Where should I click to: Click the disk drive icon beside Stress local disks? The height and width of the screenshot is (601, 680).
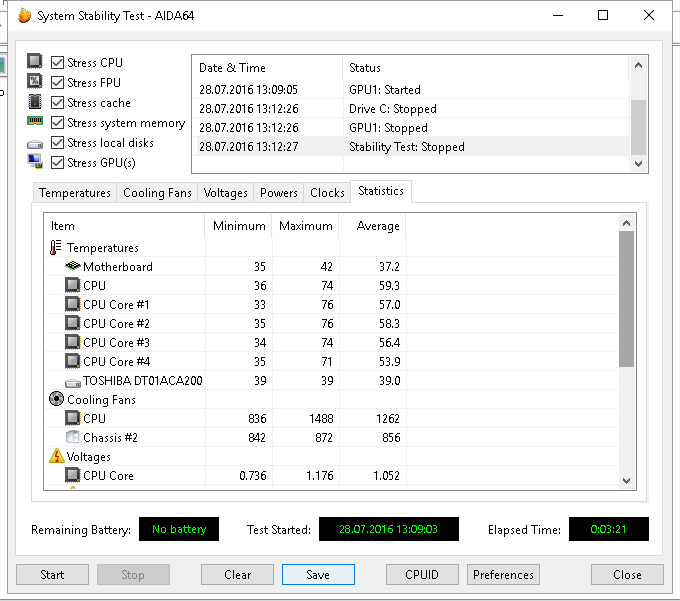pyautogui.click(x=35, y=144)
